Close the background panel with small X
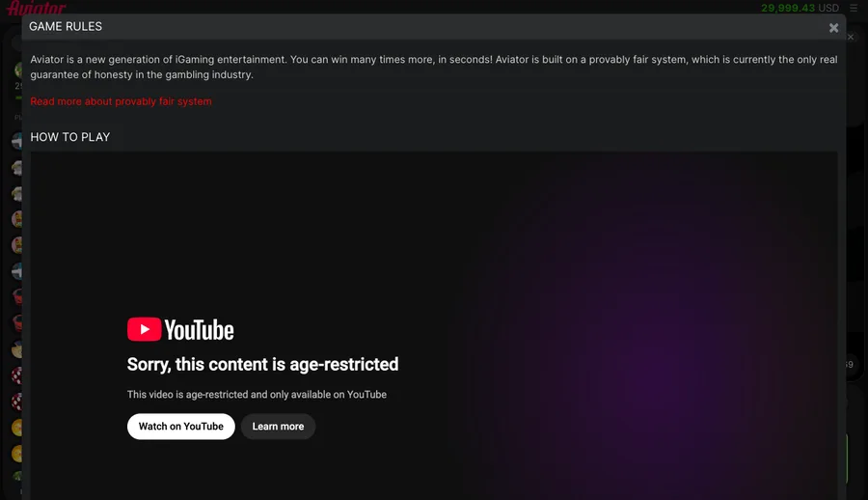868x500 pixels. (851, 37)
